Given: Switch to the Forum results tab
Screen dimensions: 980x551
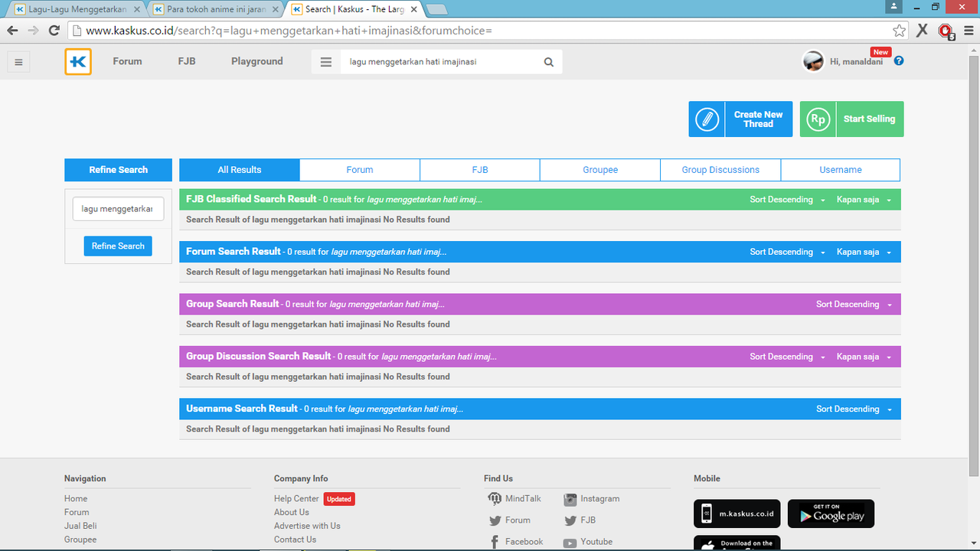Looking at the screenshot, I should [360, 170].
